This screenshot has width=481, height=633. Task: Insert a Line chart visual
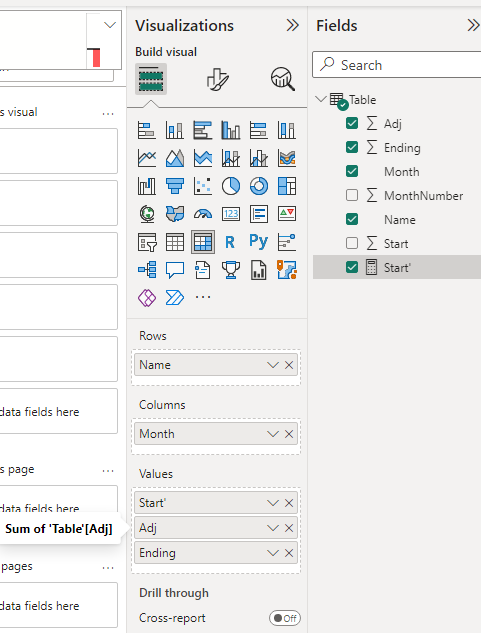[x=147, y=158]
